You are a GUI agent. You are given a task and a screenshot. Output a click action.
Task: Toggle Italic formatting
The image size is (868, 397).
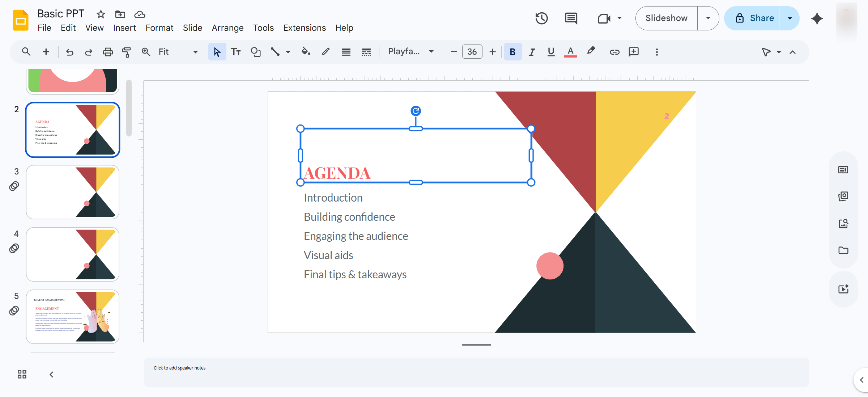[x=532, y=52]
